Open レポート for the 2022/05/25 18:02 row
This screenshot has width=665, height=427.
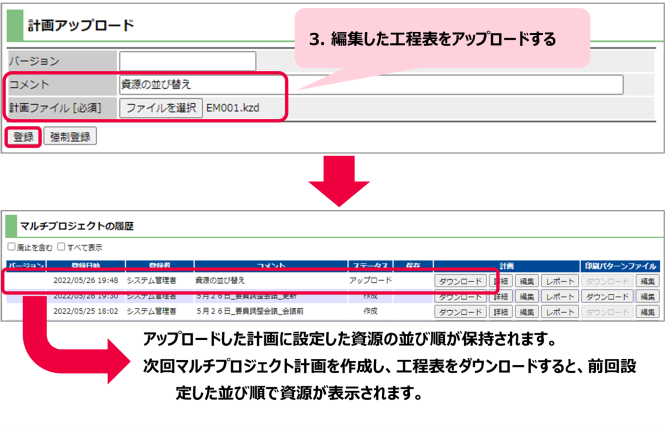pos(559,311)
